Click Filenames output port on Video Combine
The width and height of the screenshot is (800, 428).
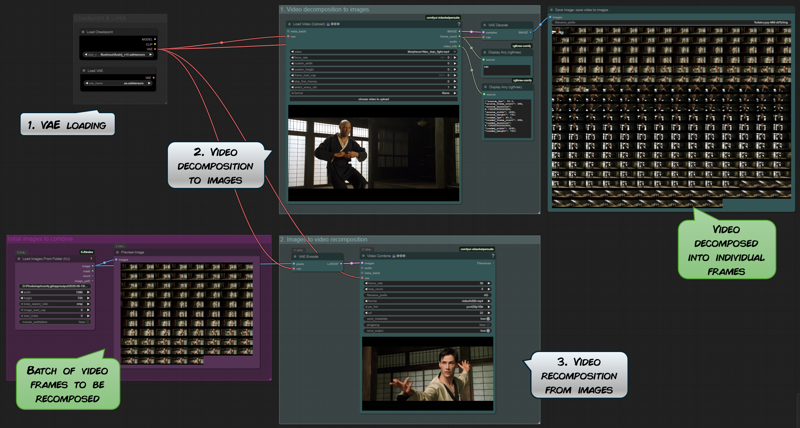[x=493, y=263]
